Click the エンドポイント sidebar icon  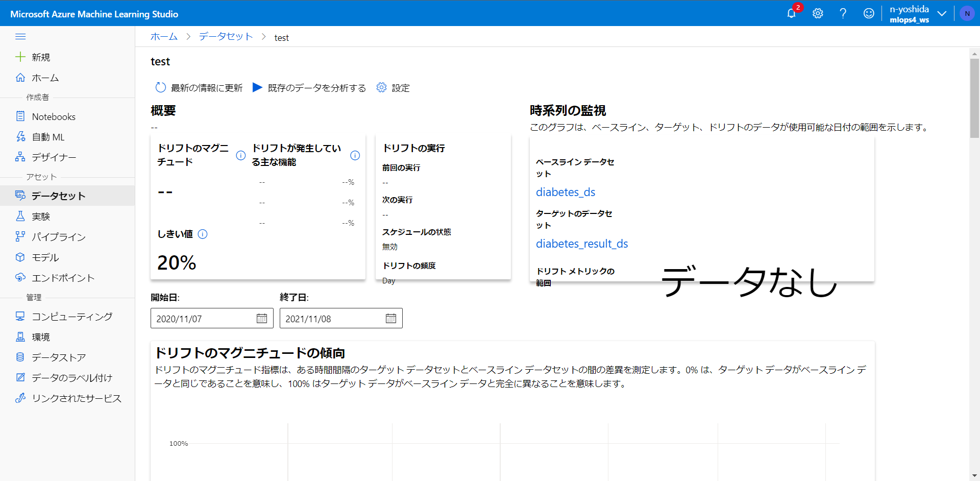click(x=20, y=277)
